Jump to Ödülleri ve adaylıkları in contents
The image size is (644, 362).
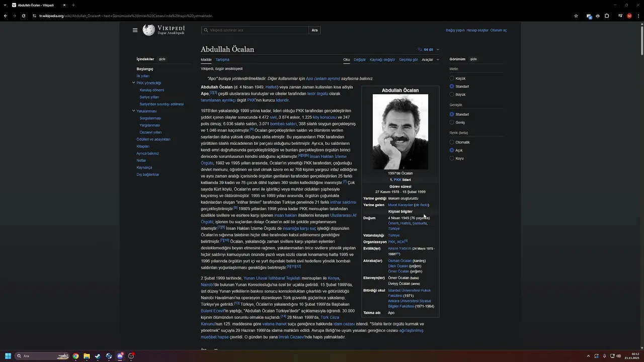tap(153, 139)
